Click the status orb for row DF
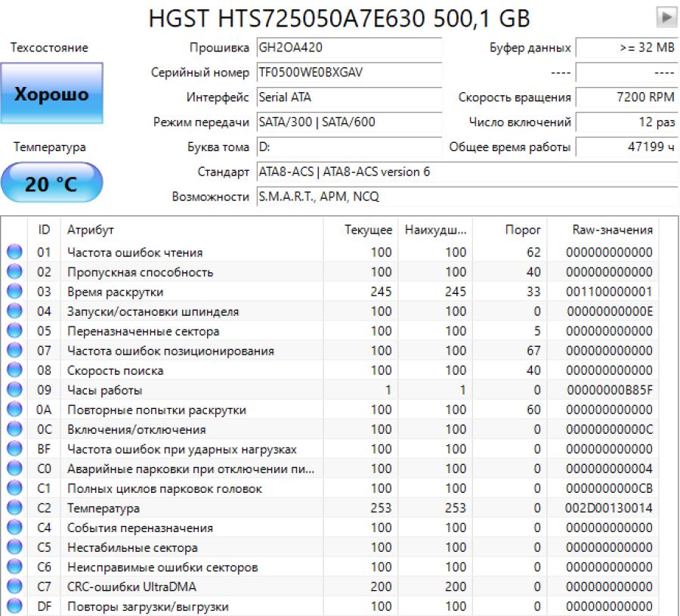Viewport: 680px width, 616px height. 14,606
